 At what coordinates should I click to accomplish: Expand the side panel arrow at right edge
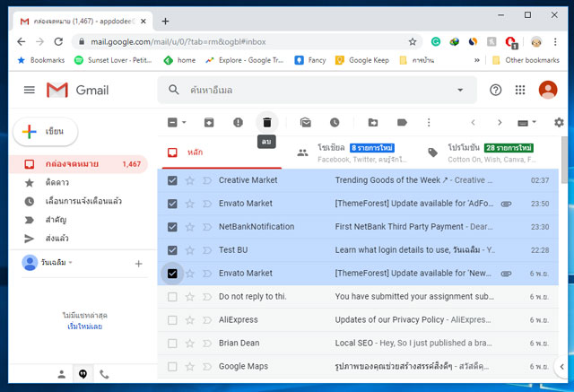pyautogui.click(x=562, y=366)
